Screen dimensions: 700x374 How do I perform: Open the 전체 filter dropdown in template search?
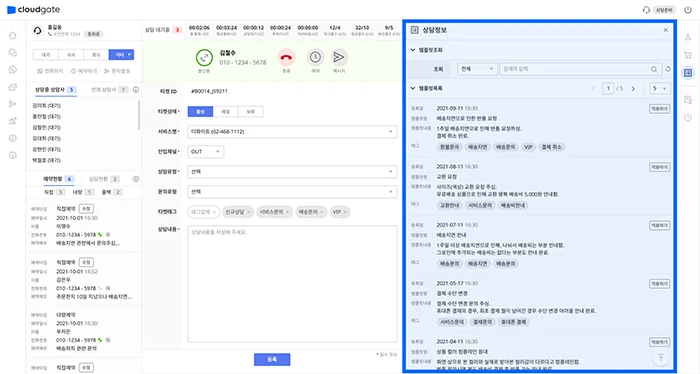point(477,69)
